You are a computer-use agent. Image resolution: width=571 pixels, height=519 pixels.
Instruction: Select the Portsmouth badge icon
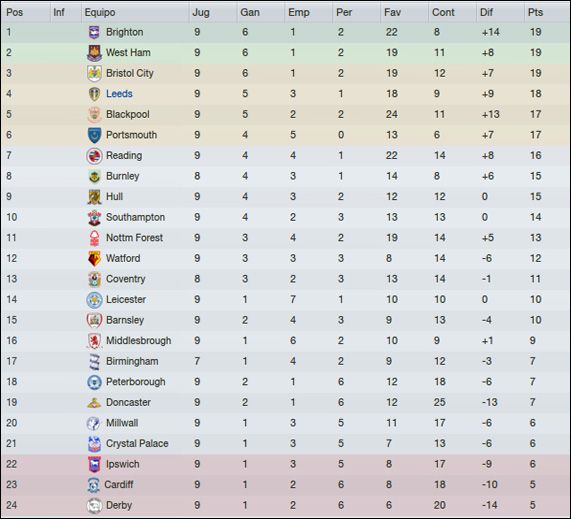[x=94, y=135]
